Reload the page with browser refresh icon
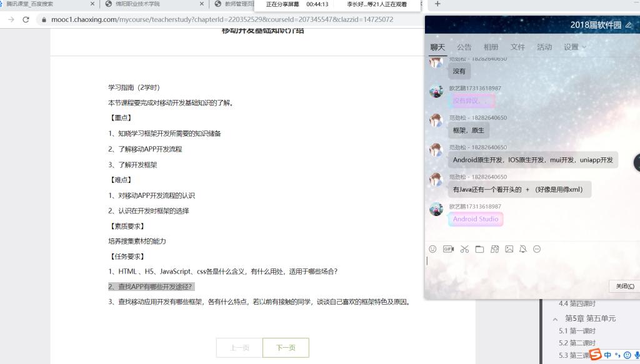The height and width of the screenshot is (364, 640). click(x=26, y=19)
